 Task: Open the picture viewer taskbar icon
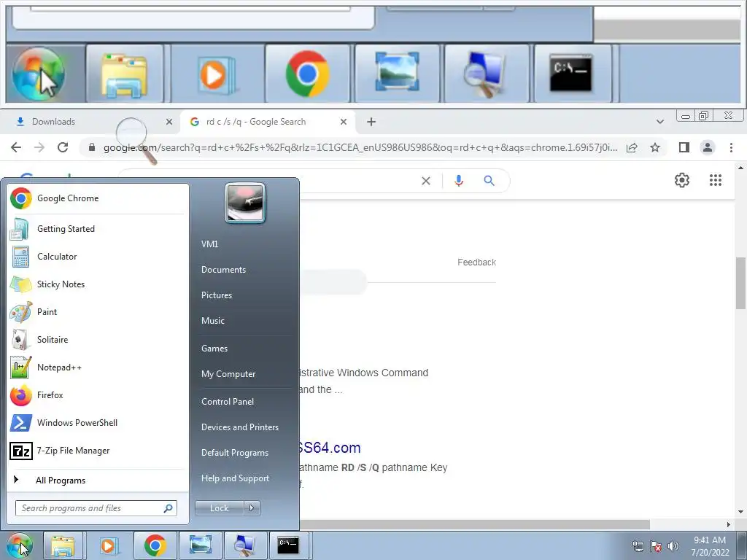pyautogui.click(x=200, y=545)
